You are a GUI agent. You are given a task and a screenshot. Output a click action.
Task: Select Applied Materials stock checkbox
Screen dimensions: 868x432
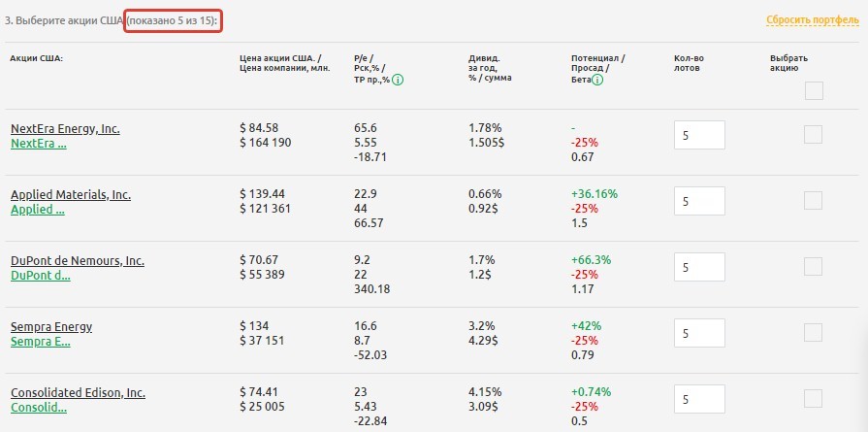(814, 201)
